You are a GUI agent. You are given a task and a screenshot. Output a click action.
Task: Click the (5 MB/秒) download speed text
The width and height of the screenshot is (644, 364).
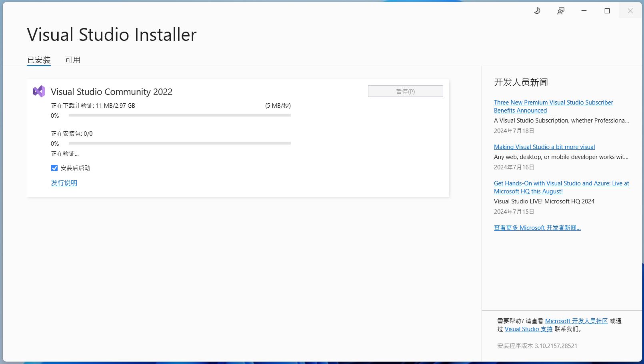point(278,106)
